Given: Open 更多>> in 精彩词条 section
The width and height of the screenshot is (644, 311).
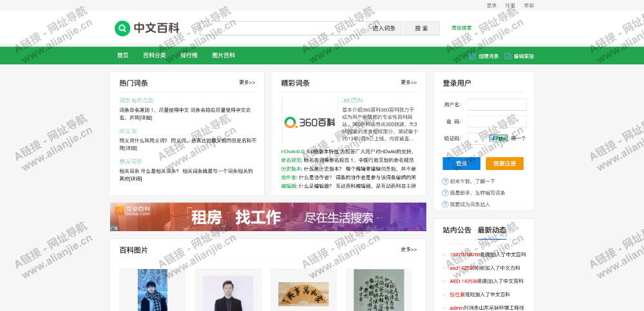Looking at the screenshot, I should coord(409,82).
